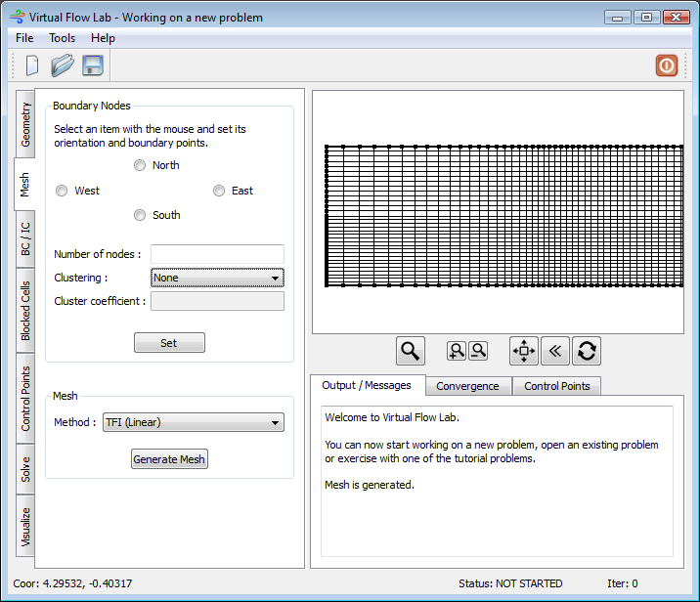700x602 pixels.
Task: Select the East orientation radio button
Action: [219, 191]
